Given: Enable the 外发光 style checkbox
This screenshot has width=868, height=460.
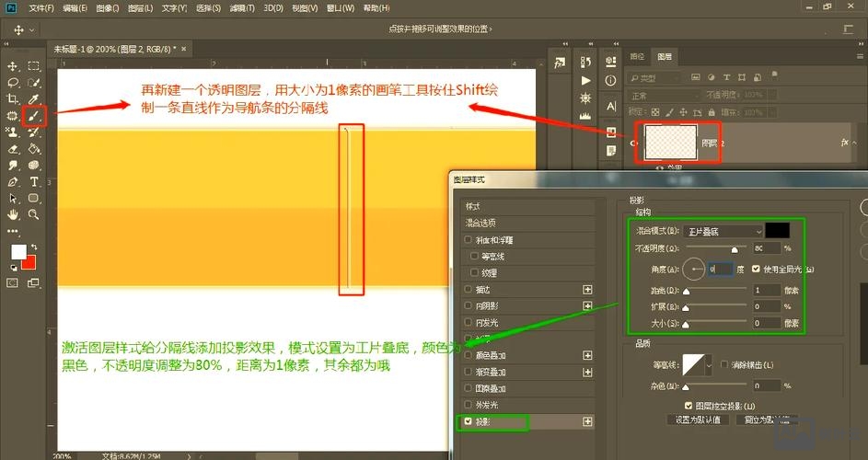Looking at the screenshot, I should 468,405.
